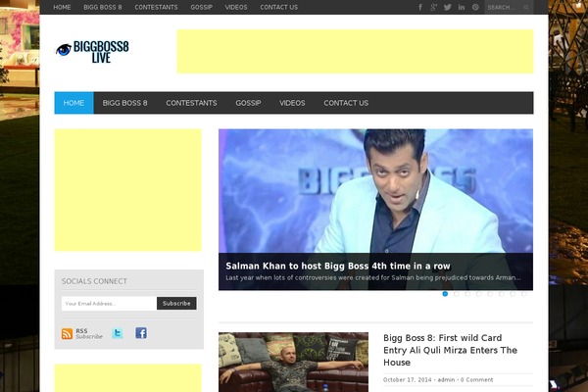Image resolution: width=588 pixels, height=392 pixels.
Task: Click the October 17, 2014 date text
Action: click(408, 379)
